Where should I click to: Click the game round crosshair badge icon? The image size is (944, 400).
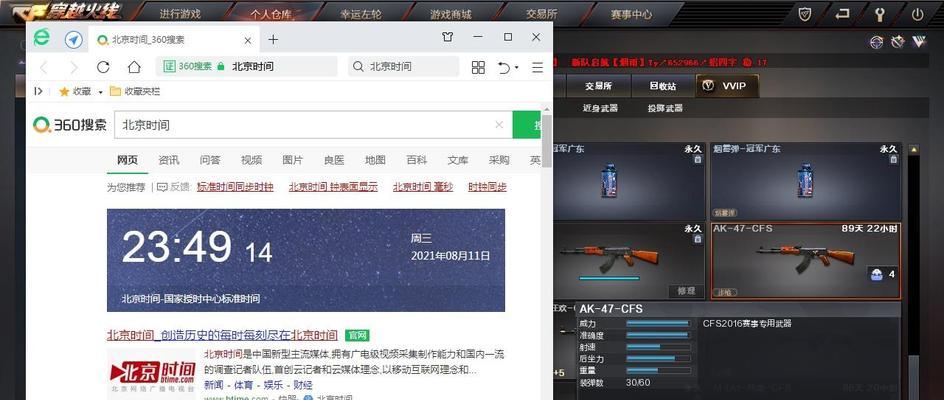point(877,42)
